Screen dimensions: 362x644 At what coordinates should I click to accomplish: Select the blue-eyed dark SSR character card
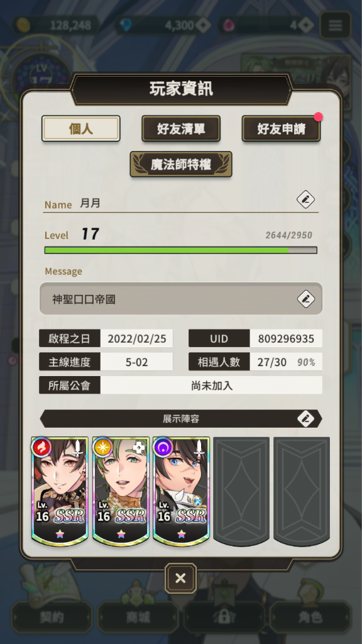[x=181, y=491]
